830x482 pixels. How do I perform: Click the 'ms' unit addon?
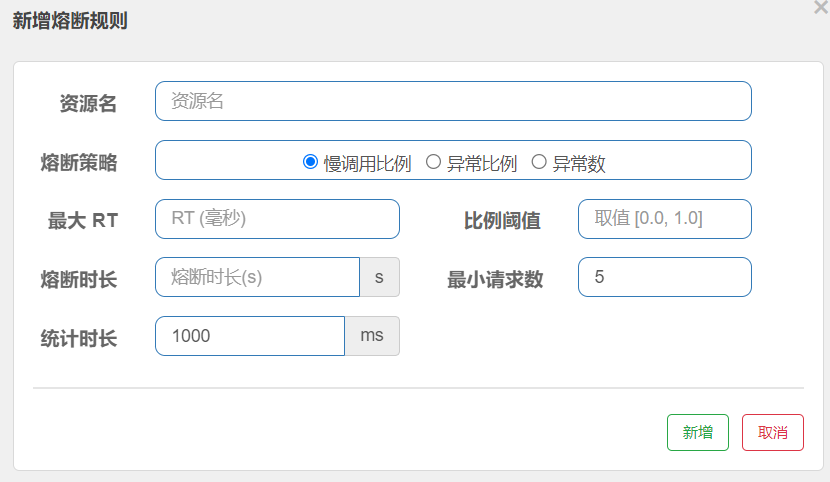372,336
